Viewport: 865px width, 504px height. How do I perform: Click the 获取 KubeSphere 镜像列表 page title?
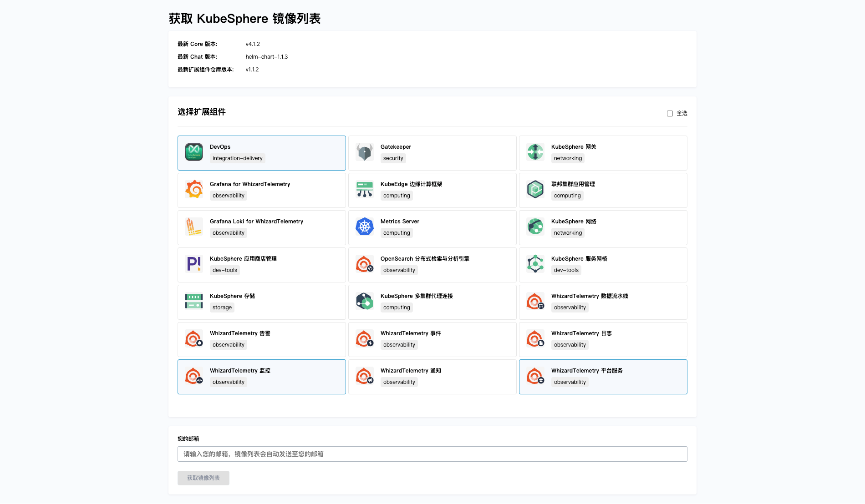tap(245, 19)
